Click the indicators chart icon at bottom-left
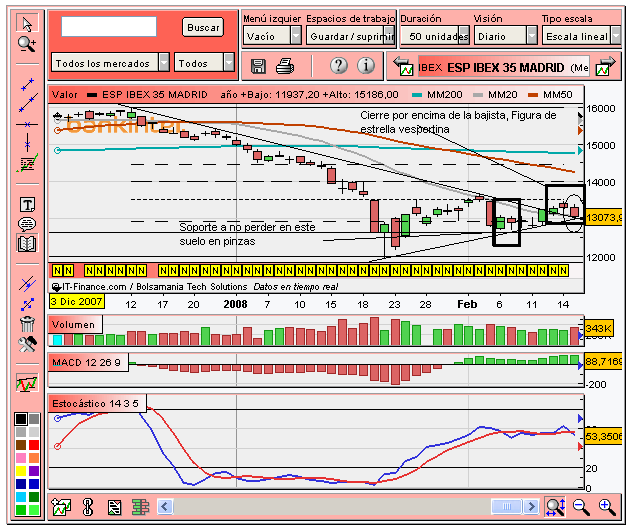632x529 pixels. [61, 507]
